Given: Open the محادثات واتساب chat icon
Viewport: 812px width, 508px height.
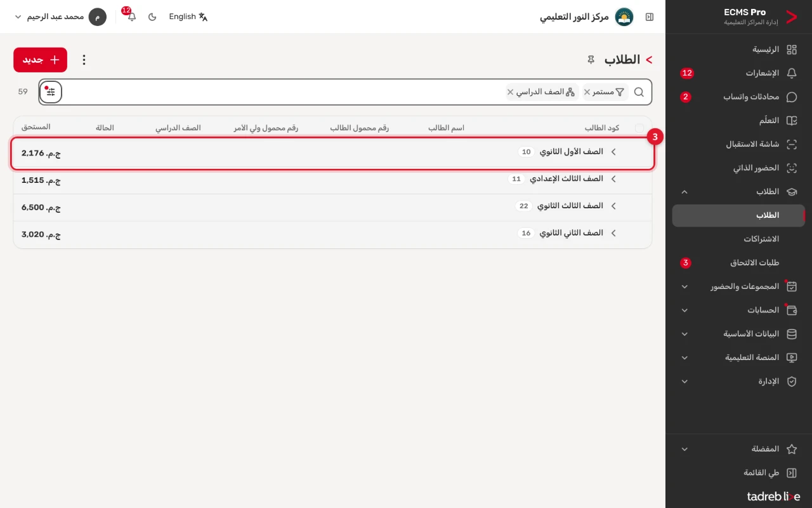Looking at the screenshot, I should coord(792,97).
